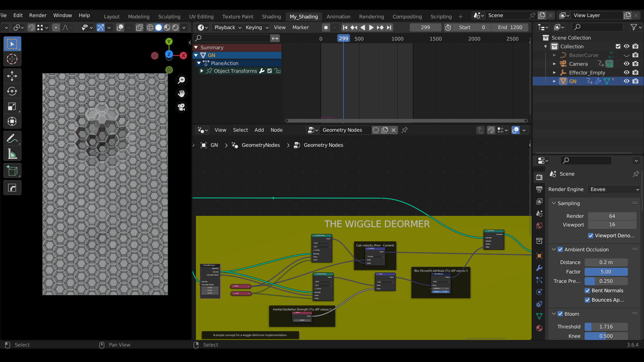This screenshot has height=362, width=644.
Task: Click the End frame field
Action: coord(510,27)
